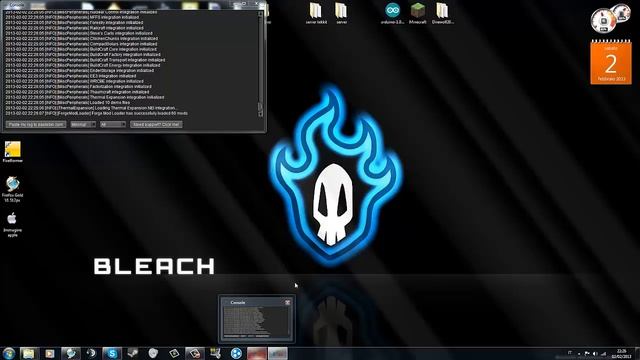This screenshot has height=360, width=640.
Task: Select the EE3 integration initialized log line
Action: tap(71, 76)
